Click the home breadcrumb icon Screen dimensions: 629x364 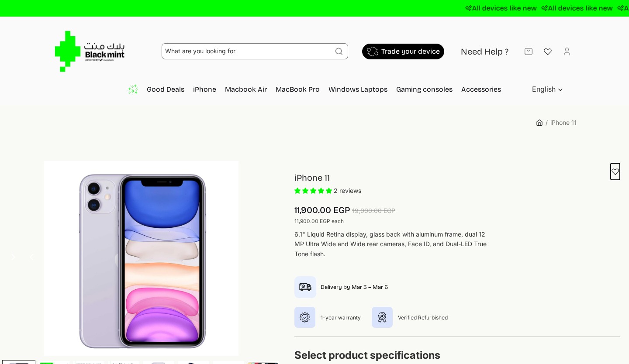(x=539, y=123)
